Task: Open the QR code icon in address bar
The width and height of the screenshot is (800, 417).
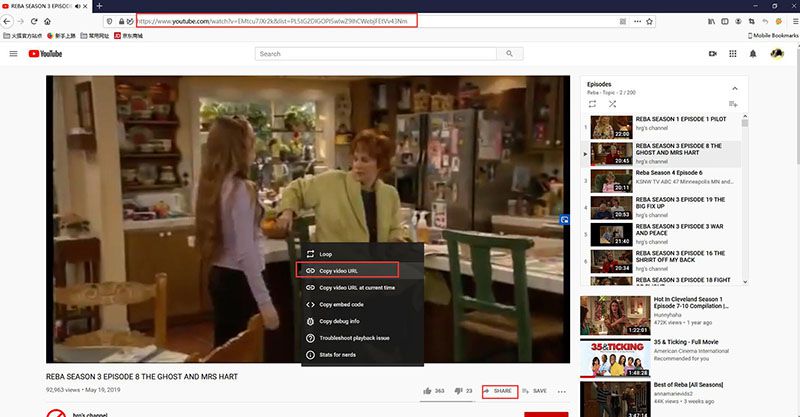Action: pyautogui.click(x=623, y=21)
